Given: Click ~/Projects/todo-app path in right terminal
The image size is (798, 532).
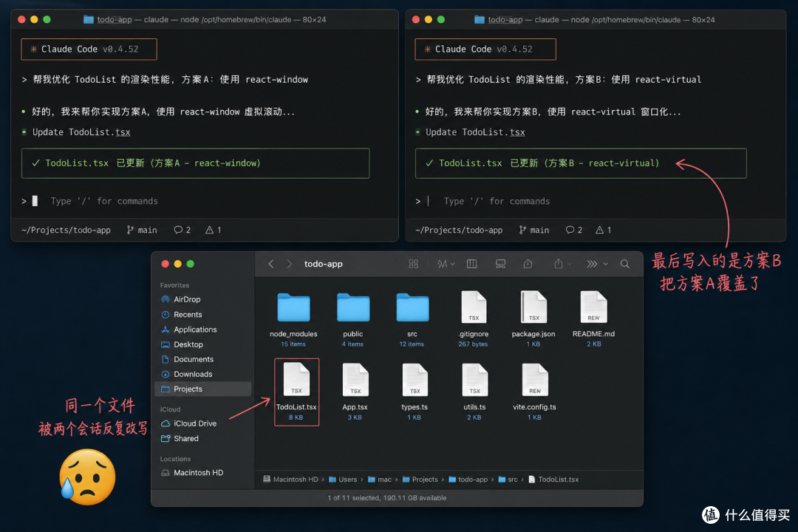Looking at the screenshot, I should [459, 230].
